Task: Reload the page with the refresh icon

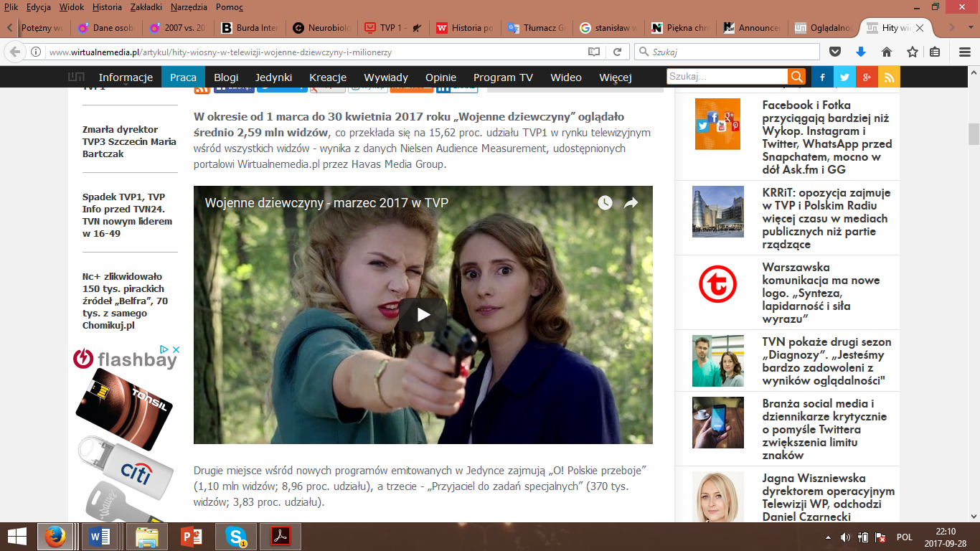Action: 616,52
